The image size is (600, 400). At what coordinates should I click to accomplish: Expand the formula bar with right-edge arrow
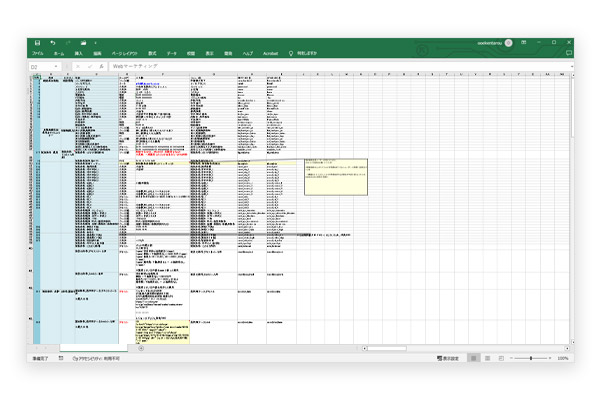(x=571, y=66)
